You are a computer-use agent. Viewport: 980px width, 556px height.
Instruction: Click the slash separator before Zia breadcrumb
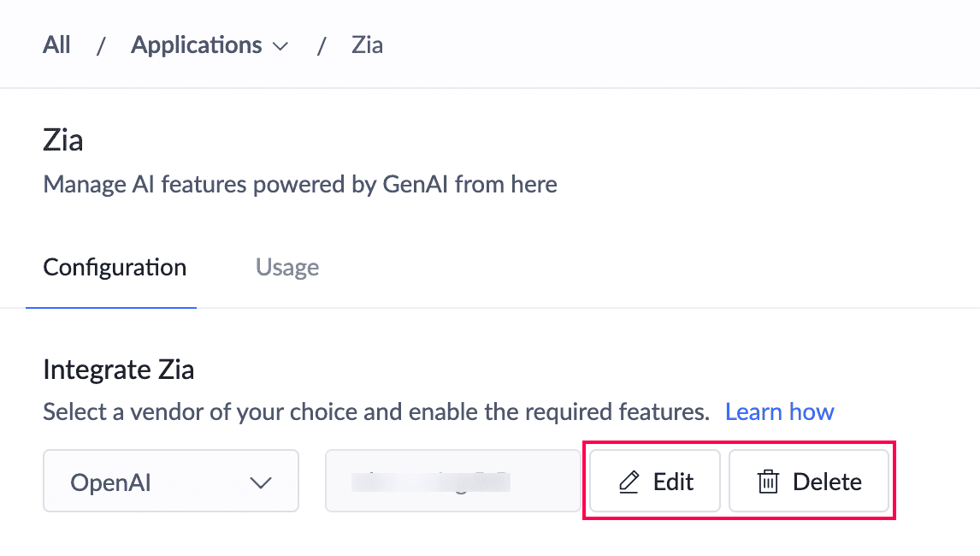(322, 46)
